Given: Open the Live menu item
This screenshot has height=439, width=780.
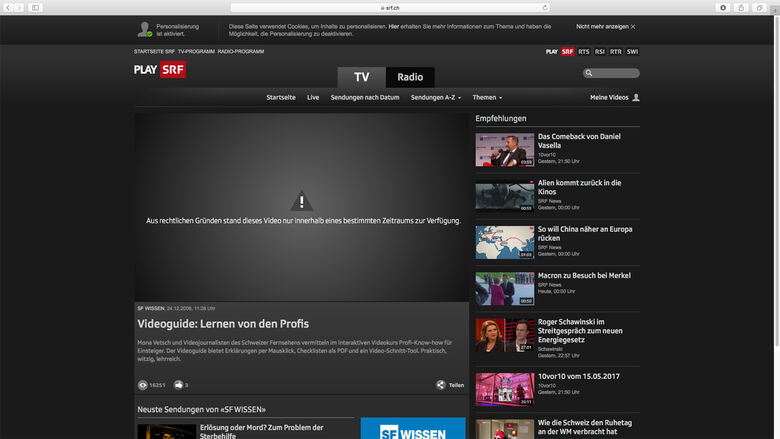Looking at the screenshot, I should click(x=313, y=97).
